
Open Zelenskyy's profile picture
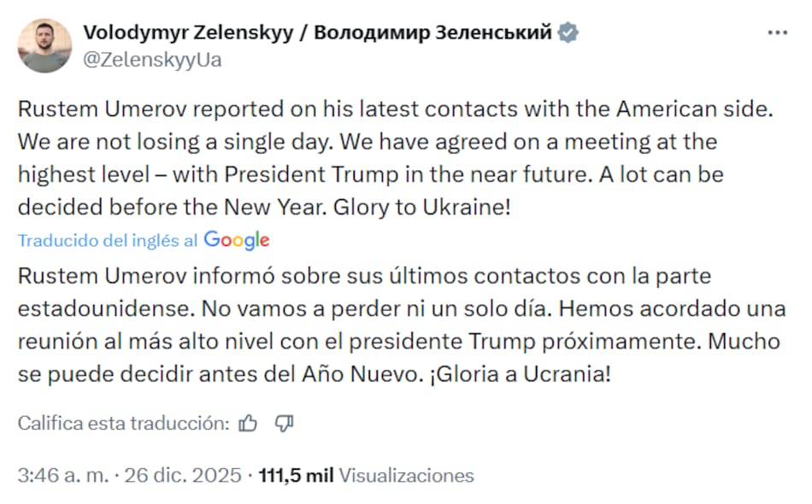pyautogui.click(x=44, y=45)
